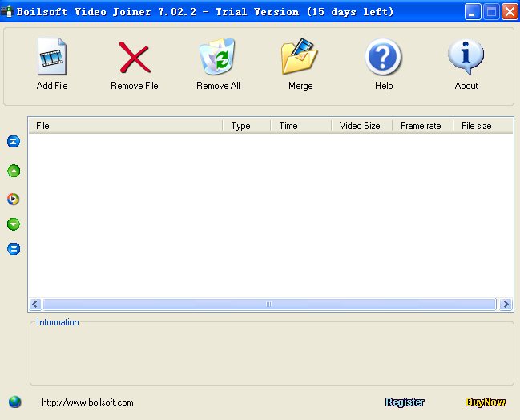Click the Register link
The width and height of the screenshot is (520, 420).
point(405,402)
